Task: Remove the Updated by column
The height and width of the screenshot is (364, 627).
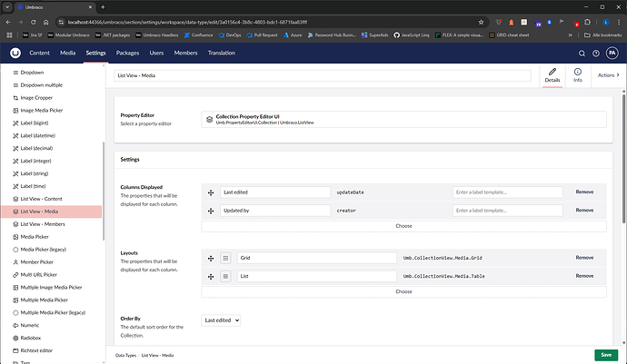Action: [x=584, y=211]
